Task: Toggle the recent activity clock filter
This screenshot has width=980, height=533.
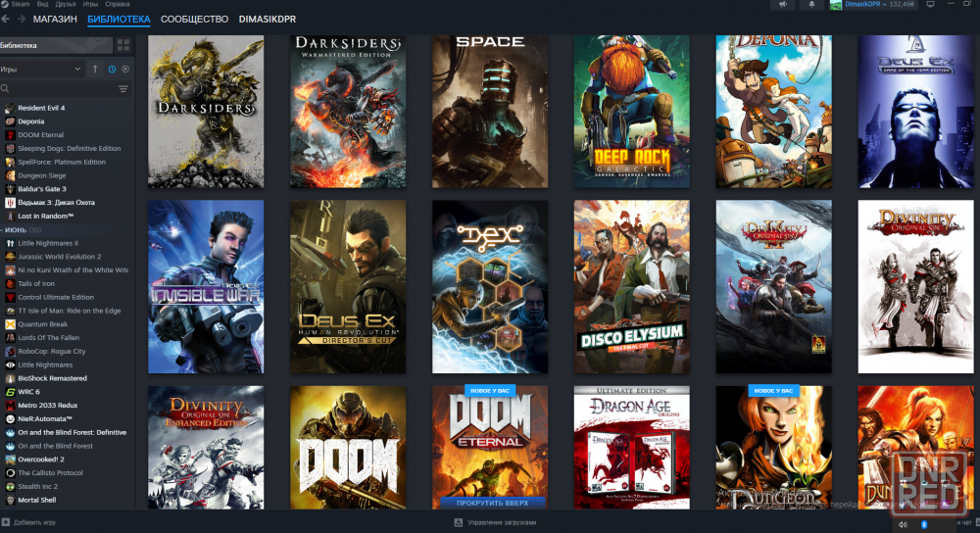Action: tap(113, 70)
